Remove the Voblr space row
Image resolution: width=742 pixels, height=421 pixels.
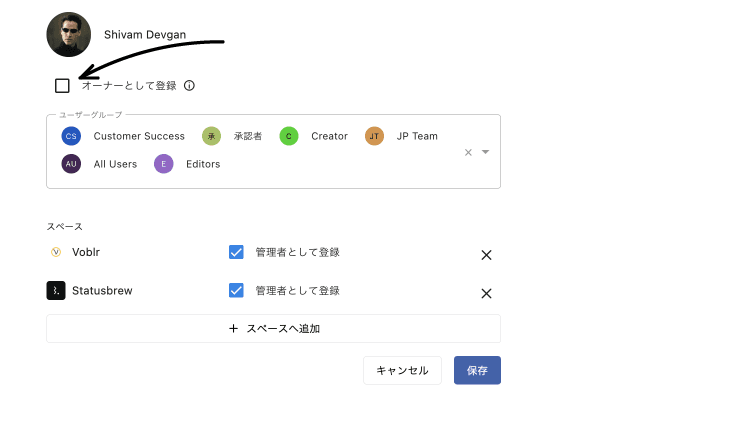[x=486, y=255]
